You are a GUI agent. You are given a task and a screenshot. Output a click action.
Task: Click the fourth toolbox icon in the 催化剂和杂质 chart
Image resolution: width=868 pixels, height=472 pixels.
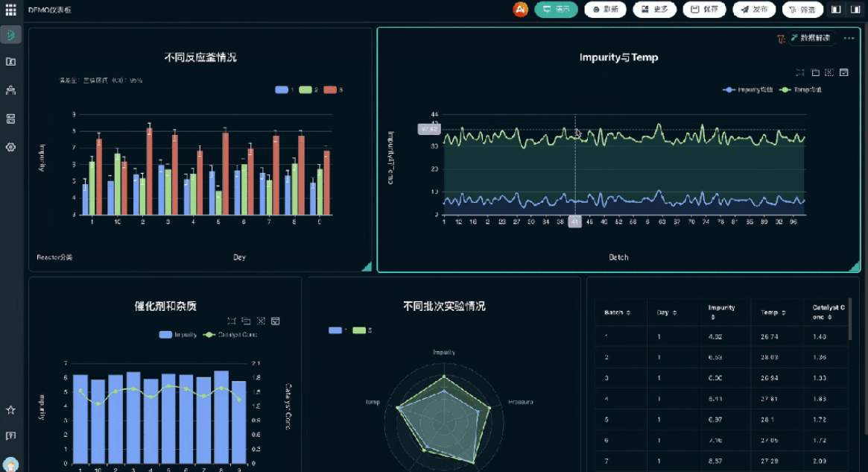pos(276,321)
